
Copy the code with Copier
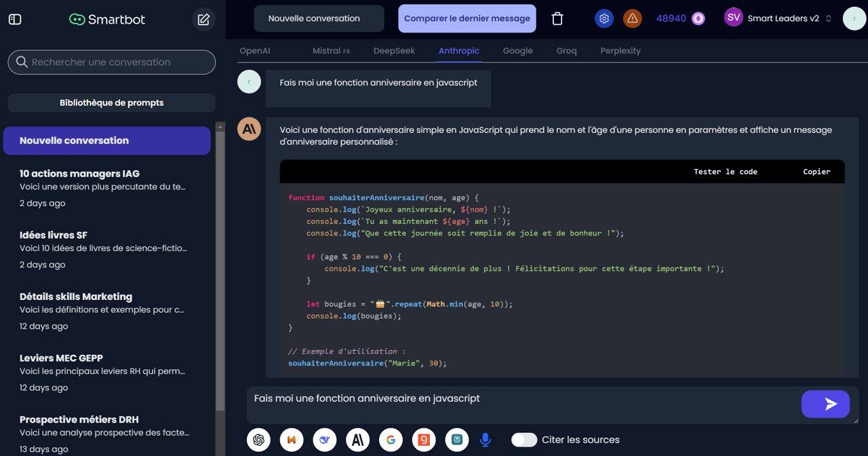816,172
